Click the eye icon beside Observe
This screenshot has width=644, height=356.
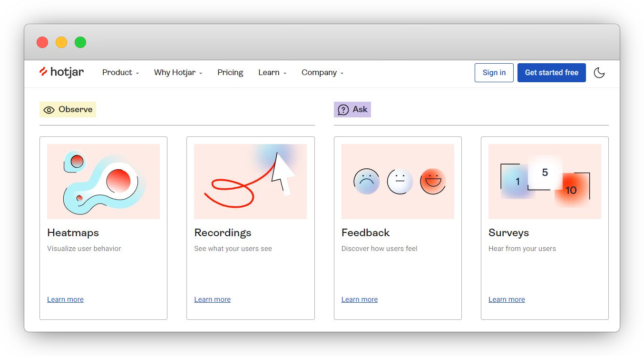[x=49, y=110]
